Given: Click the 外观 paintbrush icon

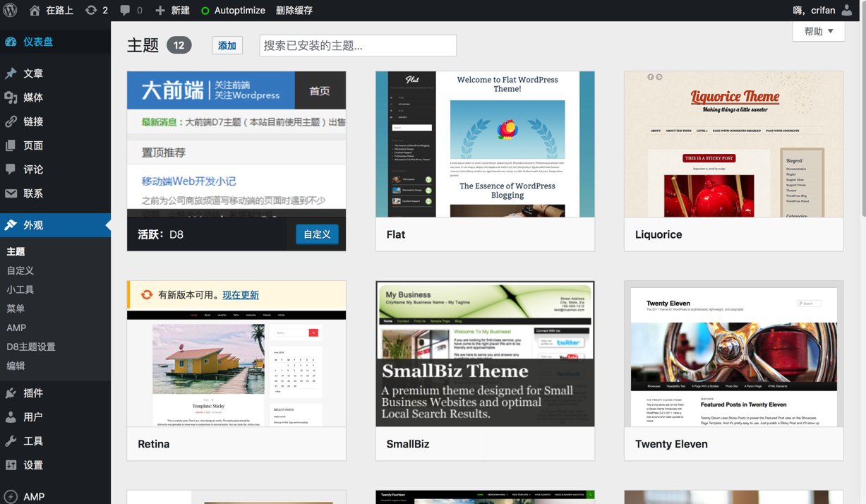Looking at the screenshot, I should tap(11, 225).
